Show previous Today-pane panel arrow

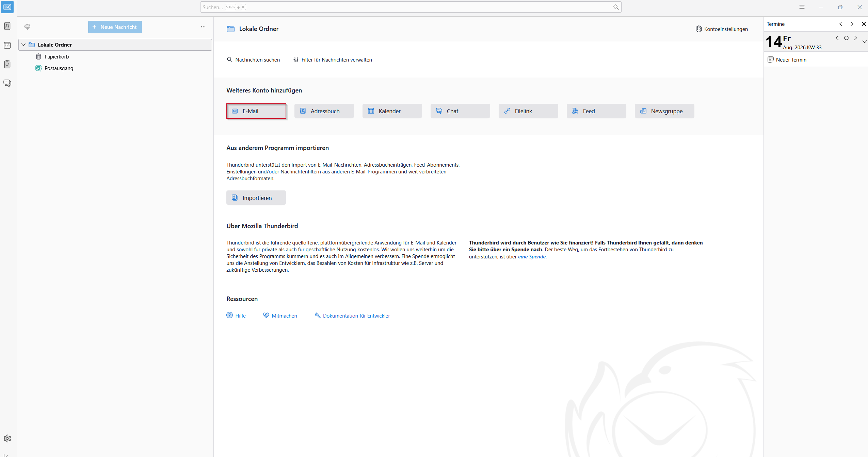[x=841, y=24]
